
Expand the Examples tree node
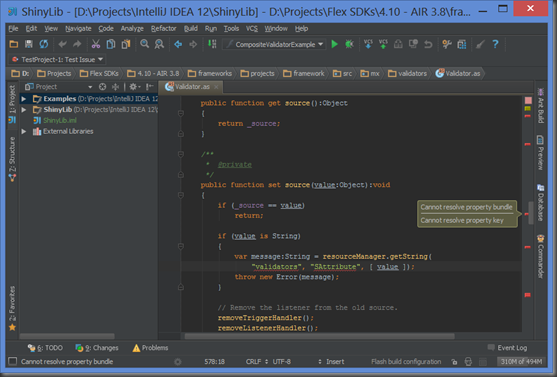(23, 99)
